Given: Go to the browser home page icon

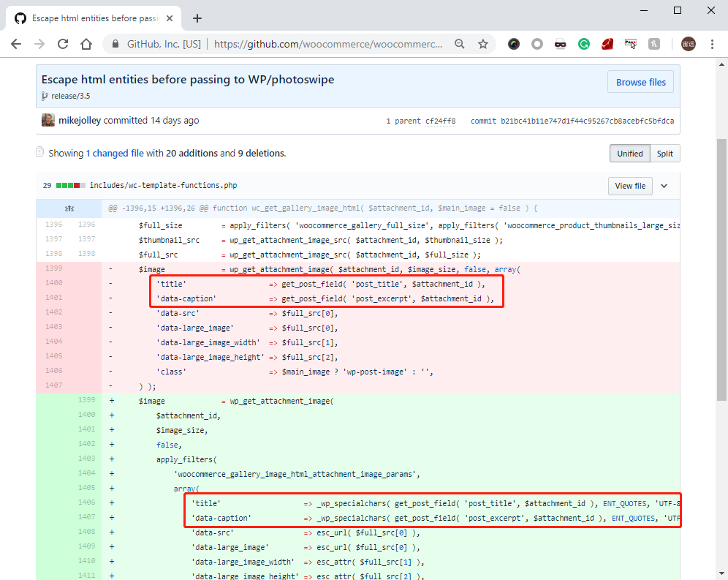Looking at the screenshot, I should tap(86, 44).
